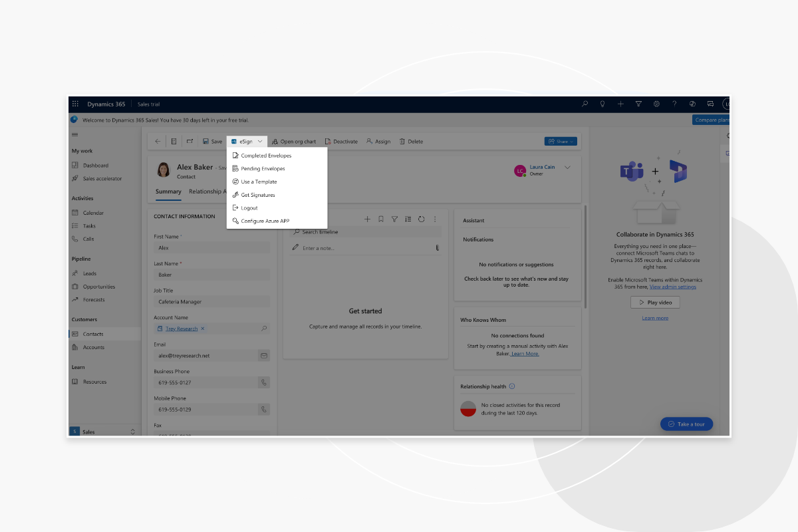Switch to the Summary tab
Screen dimensions: 798x532
(x=168, y=192)
